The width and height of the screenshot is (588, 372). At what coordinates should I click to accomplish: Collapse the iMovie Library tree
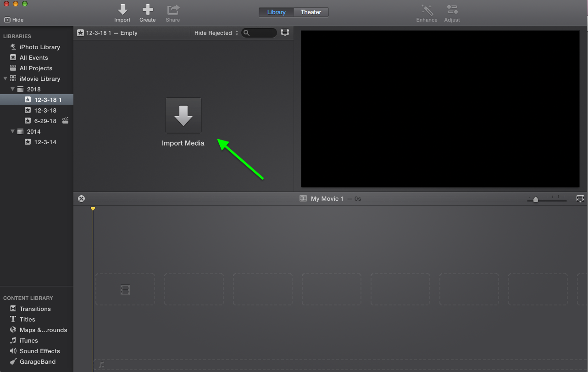click(x=6, y=79)
